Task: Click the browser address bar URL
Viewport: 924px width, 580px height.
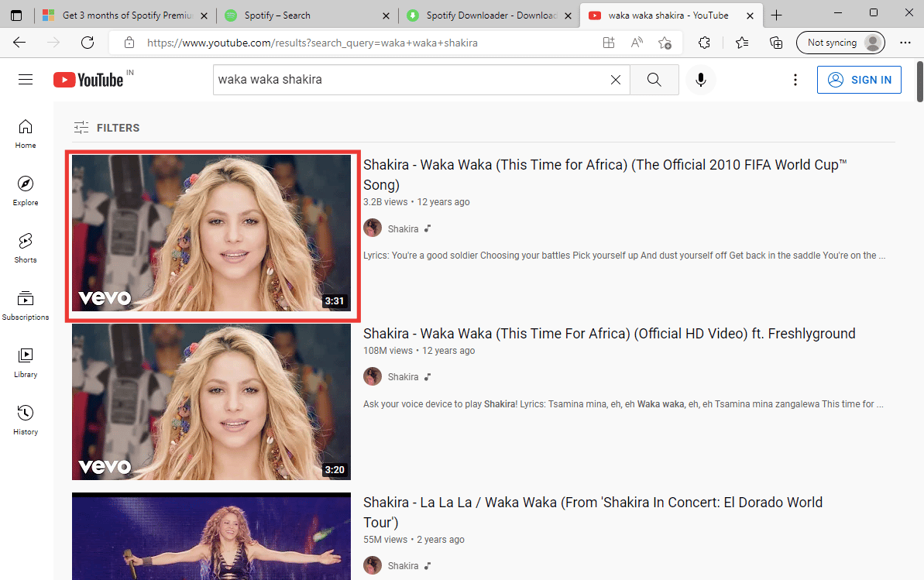Action: pos(312,43)
